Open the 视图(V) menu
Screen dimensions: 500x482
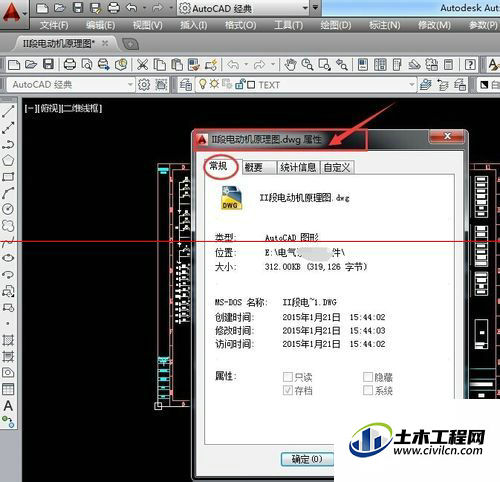[147, 25]
